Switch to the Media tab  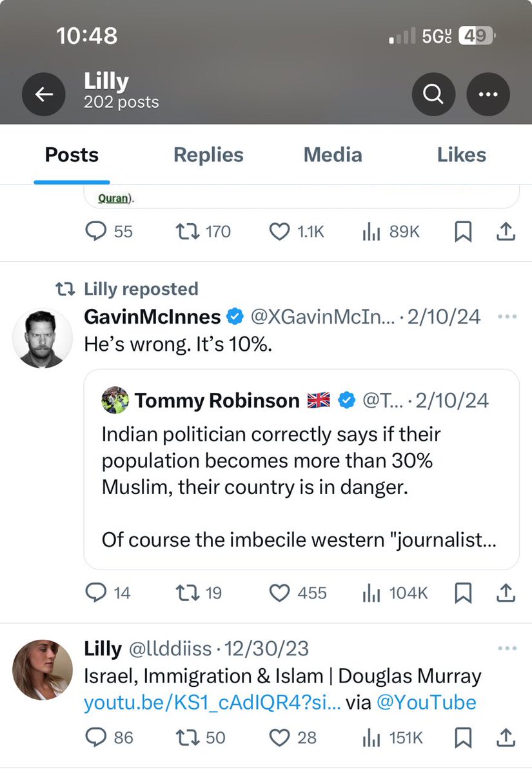(333, 155)
